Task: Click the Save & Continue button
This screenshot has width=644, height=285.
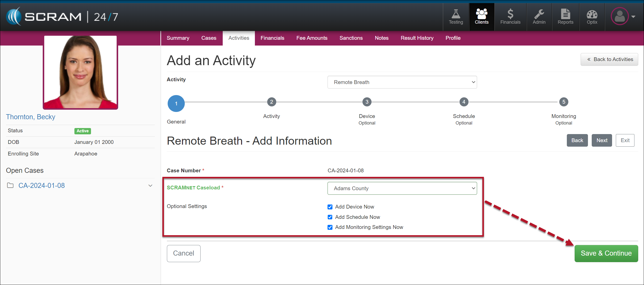Action: click(606, 253)
